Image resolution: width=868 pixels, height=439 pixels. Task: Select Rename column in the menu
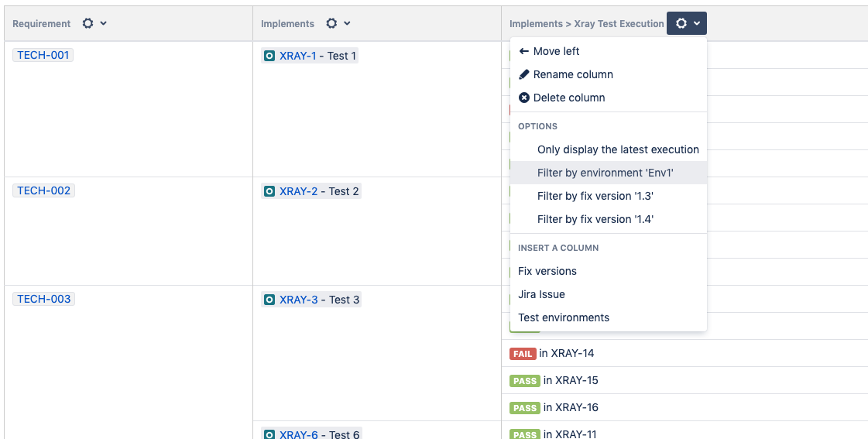click(572, 74)
